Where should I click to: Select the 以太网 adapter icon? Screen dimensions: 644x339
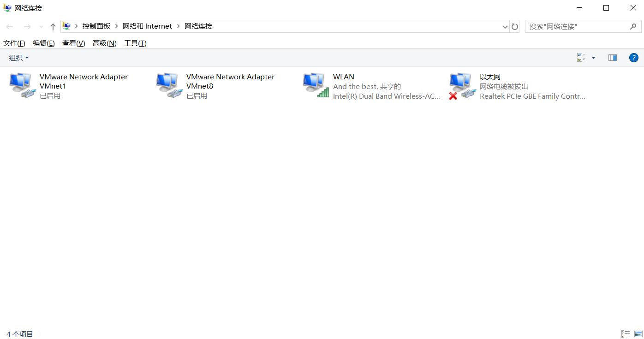click(x=462, y=85)
